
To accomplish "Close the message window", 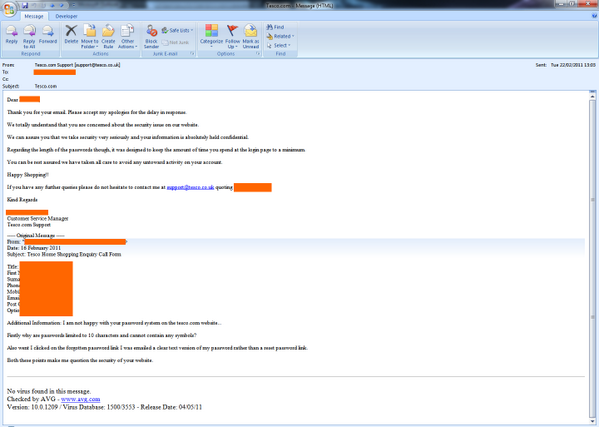I will tap(588, 4).
